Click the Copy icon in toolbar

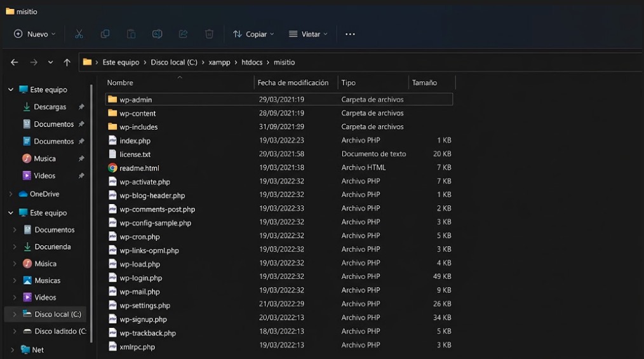[x=105, y=34]
